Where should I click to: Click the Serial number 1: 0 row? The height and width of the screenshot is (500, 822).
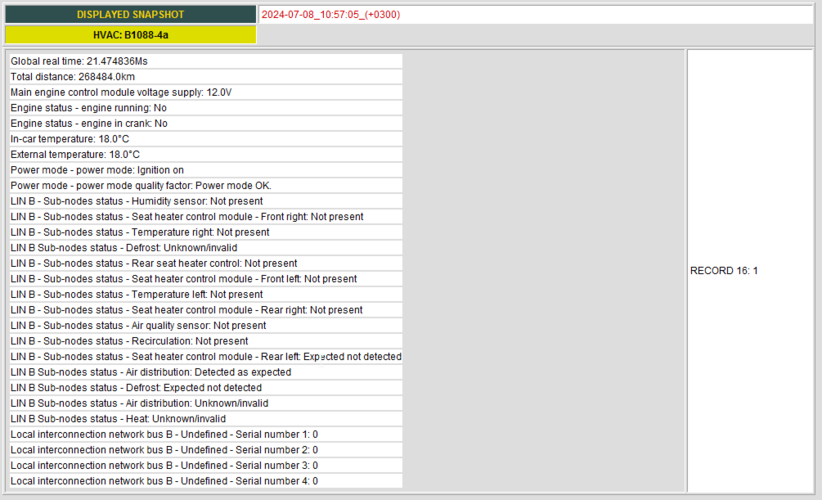click(x=206, y=434)
